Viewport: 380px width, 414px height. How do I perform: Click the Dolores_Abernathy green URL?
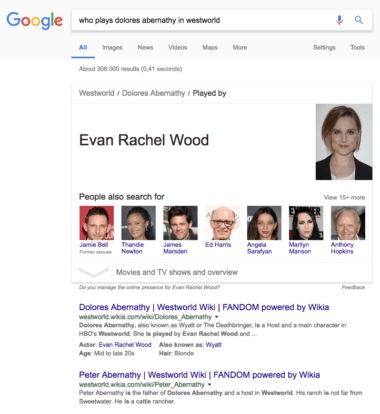[x=145, y=317]
